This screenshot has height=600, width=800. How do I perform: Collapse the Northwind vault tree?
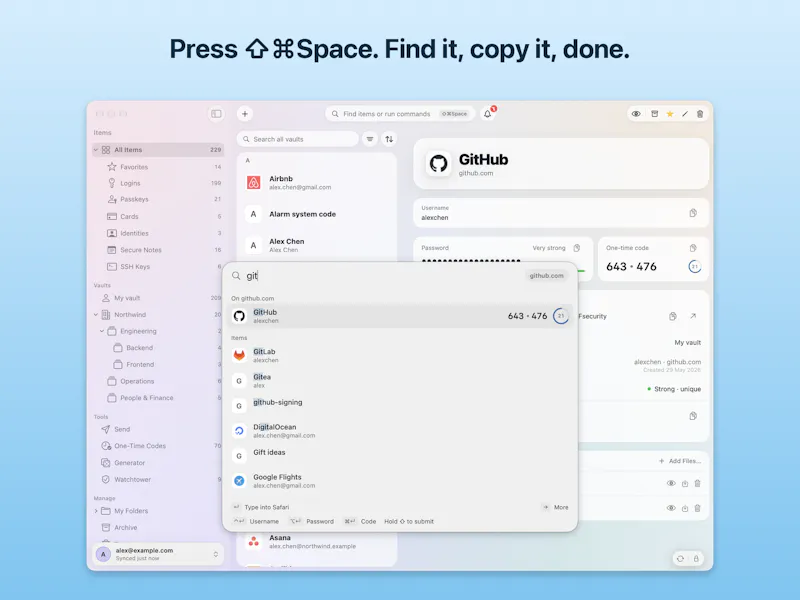(x=95, y=315)
